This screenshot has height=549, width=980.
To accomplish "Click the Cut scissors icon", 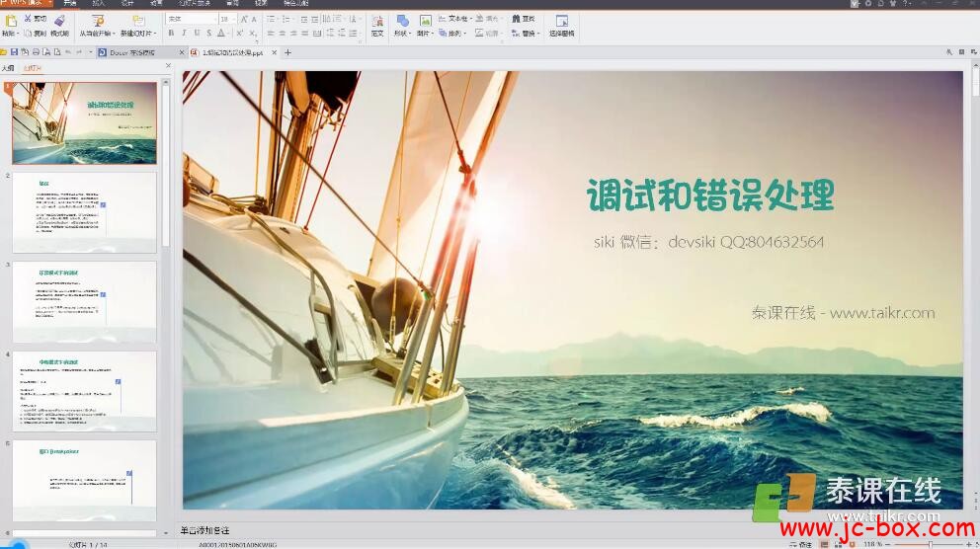I will click(x=28, y=19).
